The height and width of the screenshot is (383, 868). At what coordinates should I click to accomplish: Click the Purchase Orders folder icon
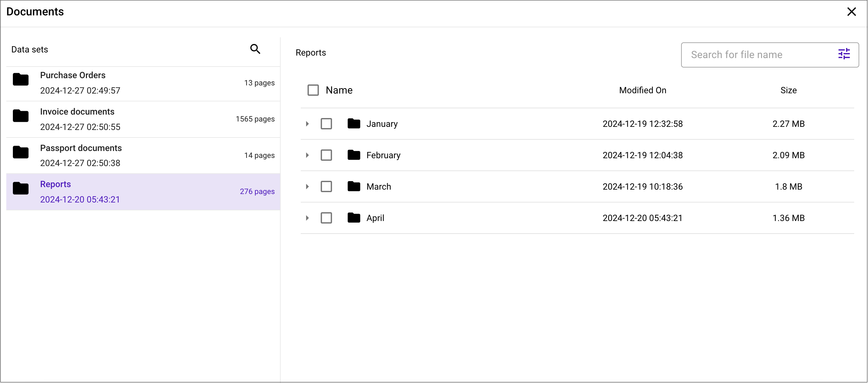[x=21, y=80]
